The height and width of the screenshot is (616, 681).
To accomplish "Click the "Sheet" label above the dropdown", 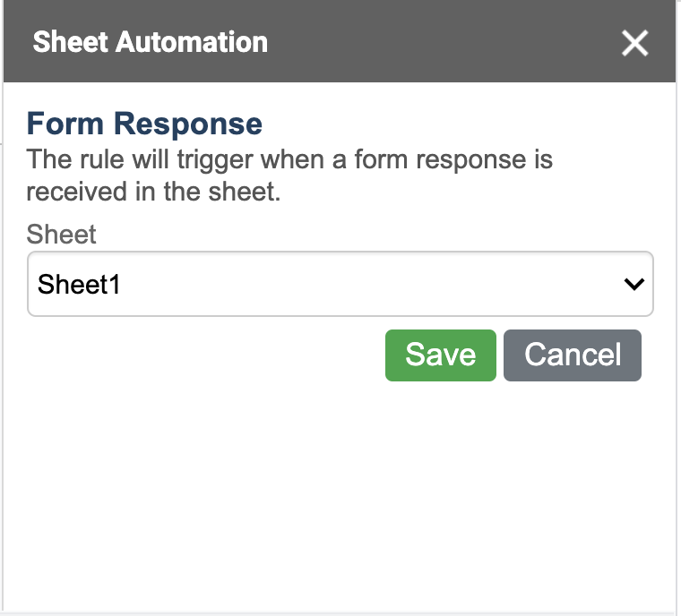I will click(61, 235).
